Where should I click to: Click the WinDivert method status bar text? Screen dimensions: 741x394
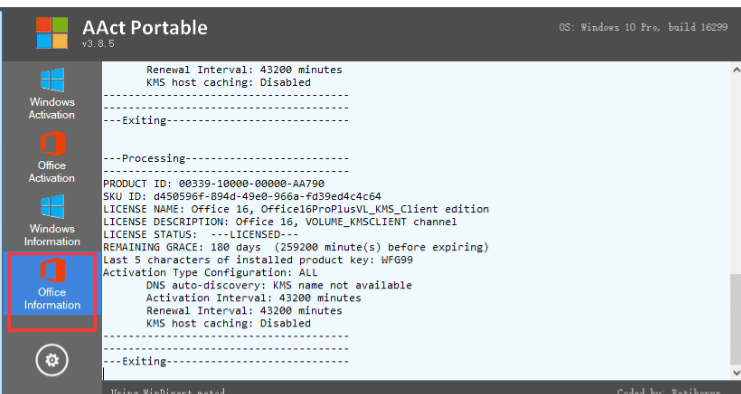tap(168, 391)
